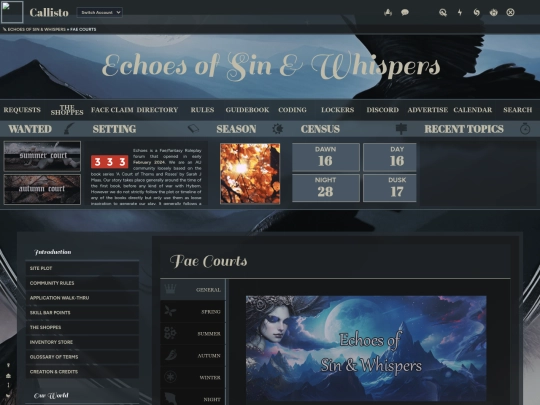Click the circled X logout icon

click(510, 12)
